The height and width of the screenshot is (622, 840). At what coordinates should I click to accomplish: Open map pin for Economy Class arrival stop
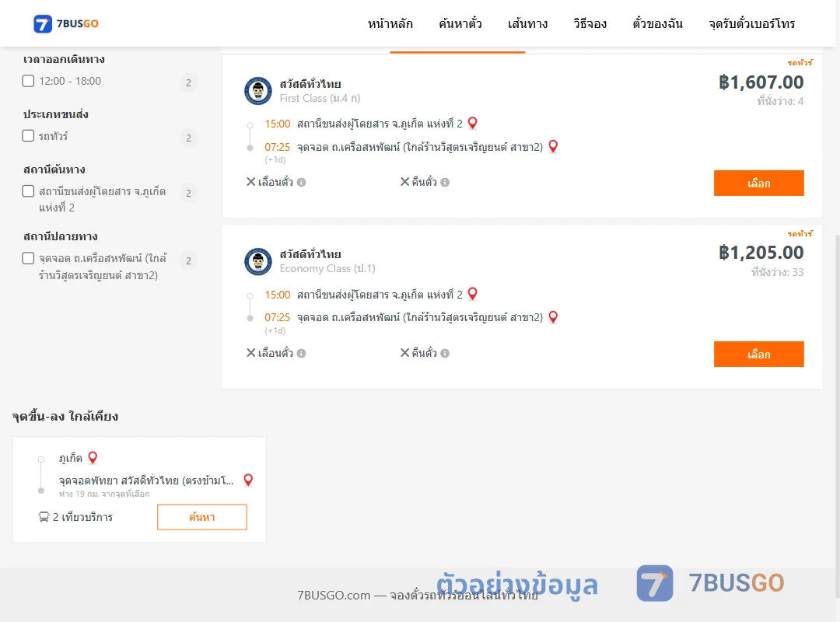[x=554, y=317]
